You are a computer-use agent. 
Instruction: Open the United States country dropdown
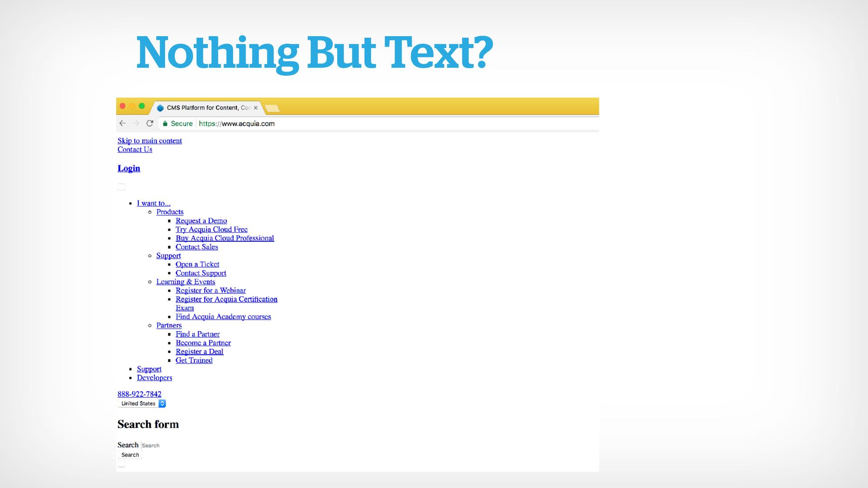coord(142,404)
